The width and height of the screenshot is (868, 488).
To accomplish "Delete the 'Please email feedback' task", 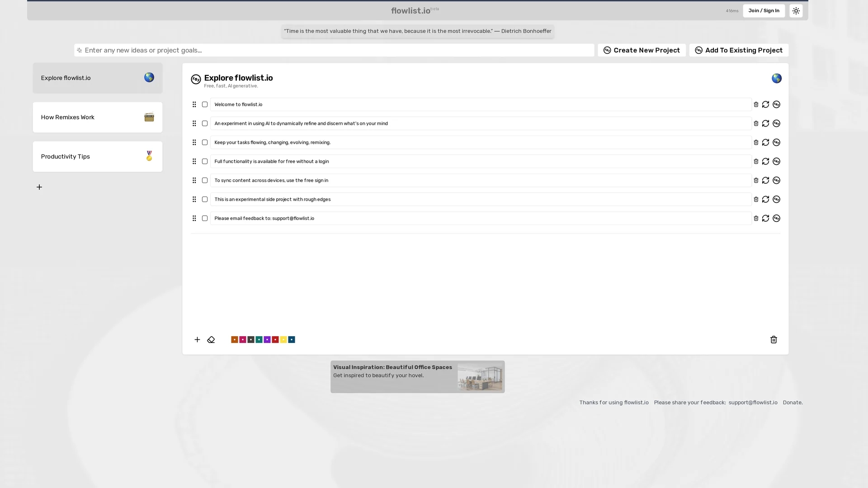I will [x=756, y=218].
